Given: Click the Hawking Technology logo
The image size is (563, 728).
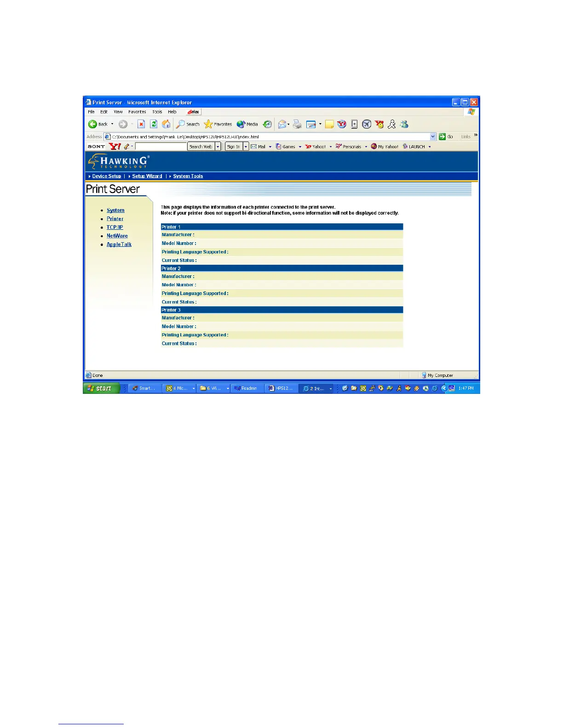Looking at the screenshot, I should 119,161.
